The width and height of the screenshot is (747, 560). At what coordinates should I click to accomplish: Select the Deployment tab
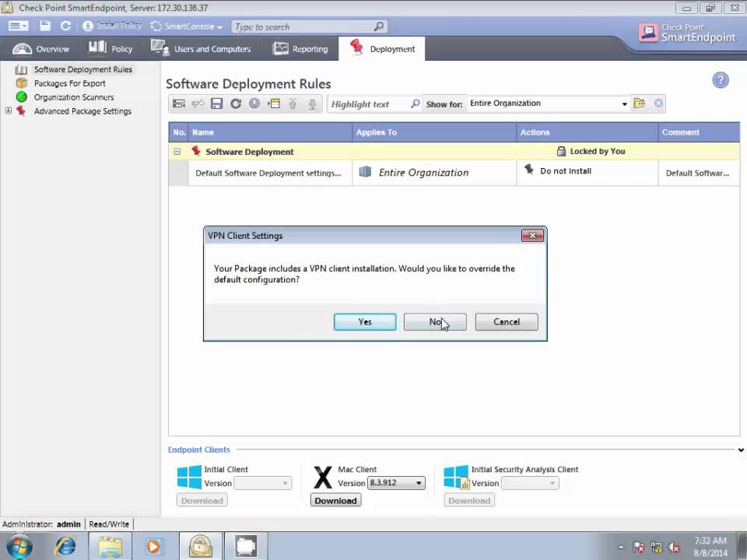(x=382, y=48)
